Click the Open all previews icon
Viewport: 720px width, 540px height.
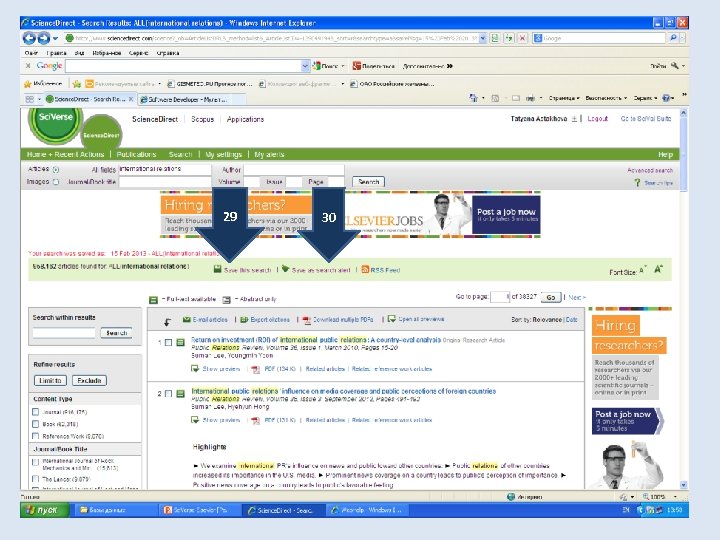[391, 319]
